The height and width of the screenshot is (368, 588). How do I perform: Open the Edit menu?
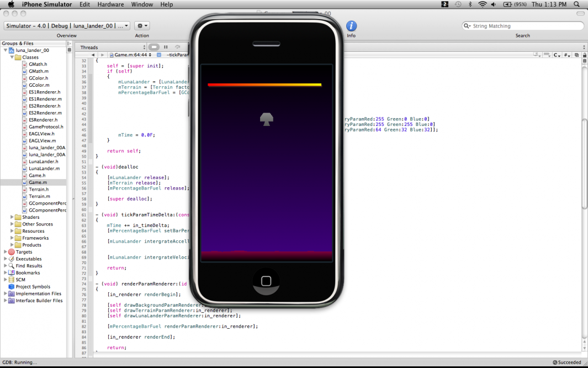tap(85, 4)
